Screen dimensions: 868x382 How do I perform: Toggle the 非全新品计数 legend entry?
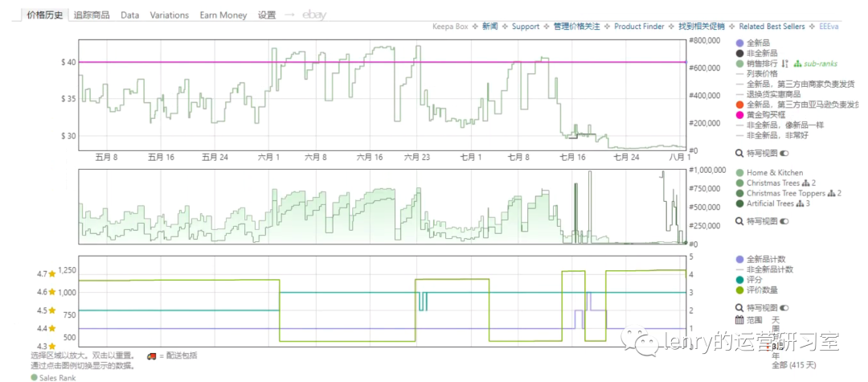point(769,269)
